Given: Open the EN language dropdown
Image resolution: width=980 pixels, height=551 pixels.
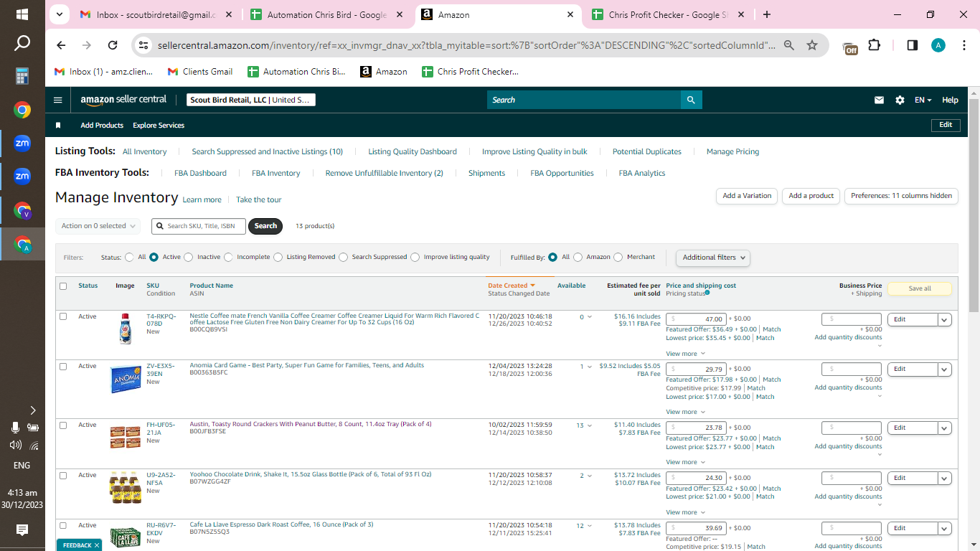Looking at the screenshot, I should 923,100.
